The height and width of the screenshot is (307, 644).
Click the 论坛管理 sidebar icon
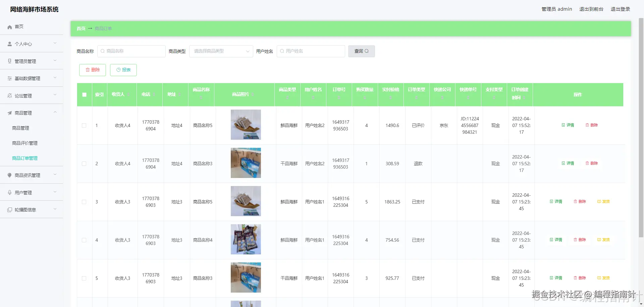click(x=10, y=96)
